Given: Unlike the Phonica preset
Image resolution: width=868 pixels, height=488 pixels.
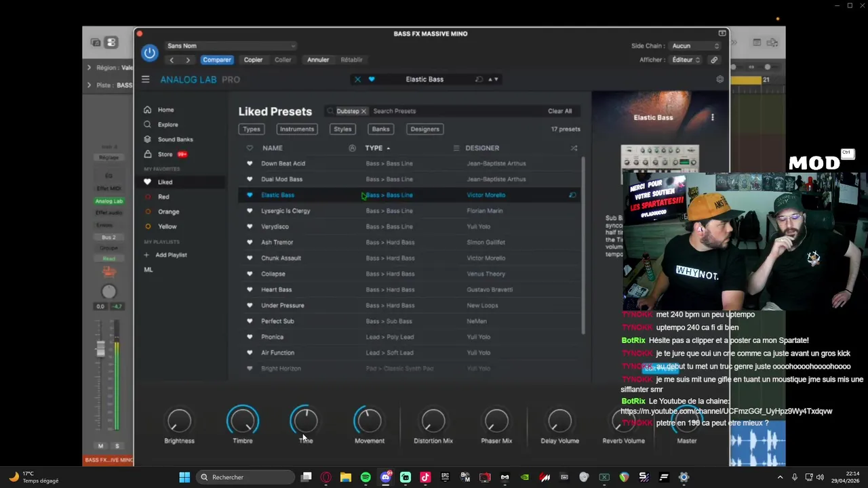Looking at the screenshot, I should tap(250, 337).
